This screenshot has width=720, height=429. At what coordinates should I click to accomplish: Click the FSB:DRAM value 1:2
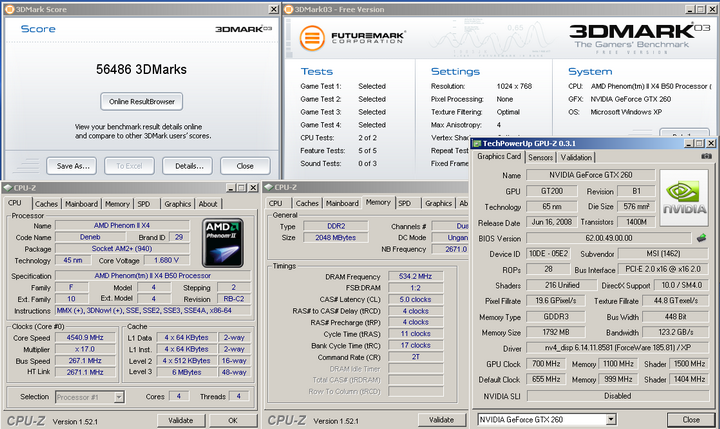pyautogui.click(x=416, y=288)
